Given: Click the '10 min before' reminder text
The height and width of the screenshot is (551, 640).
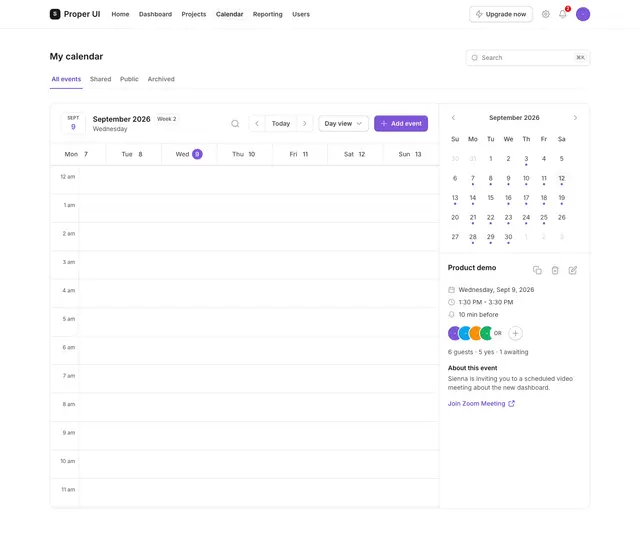Looking at the screenshot, I should click(478, 315).
